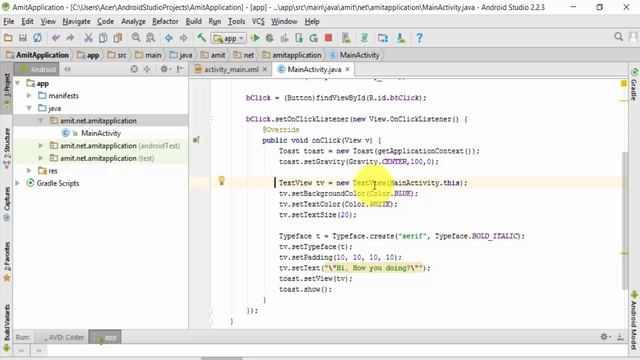Open the Build menu
640x360 pixels.
point(193,21)
